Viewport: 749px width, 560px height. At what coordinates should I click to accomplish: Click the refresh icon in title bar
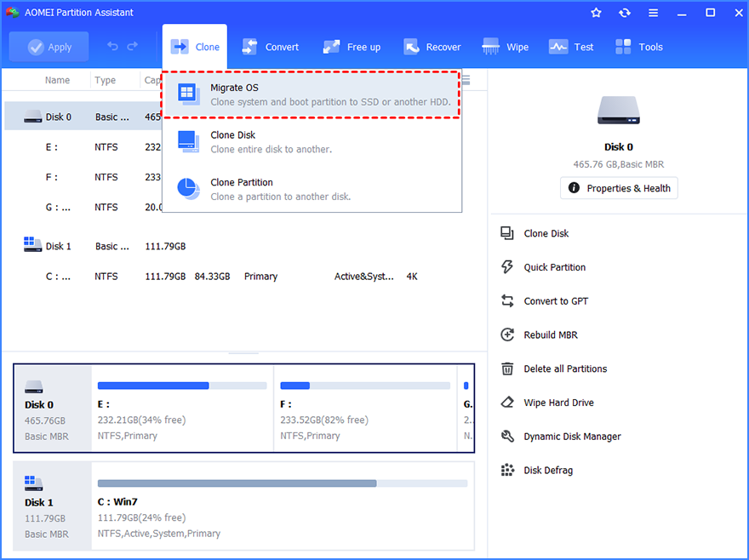(625, 13)
